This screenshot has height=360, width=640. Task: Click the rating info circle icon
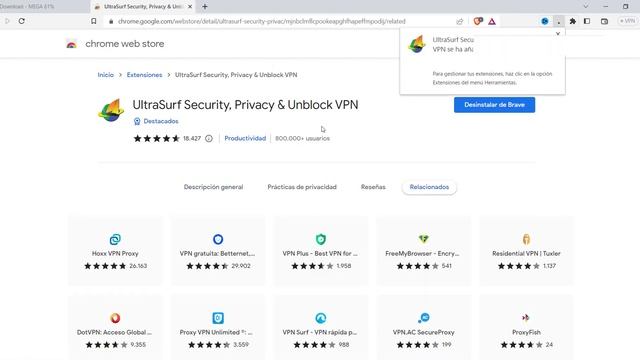tap(209, 138)
